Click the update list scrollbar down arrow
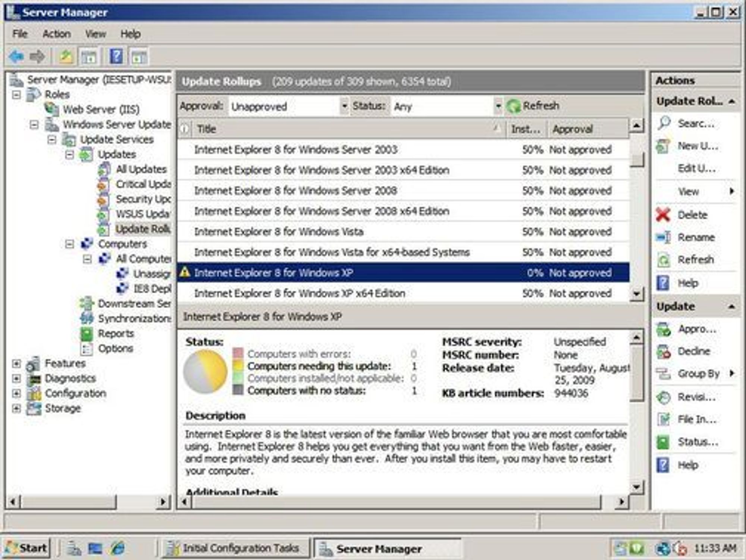Image resolution: width=746 pixels, height=560 pixels. (x=636, y=294)
